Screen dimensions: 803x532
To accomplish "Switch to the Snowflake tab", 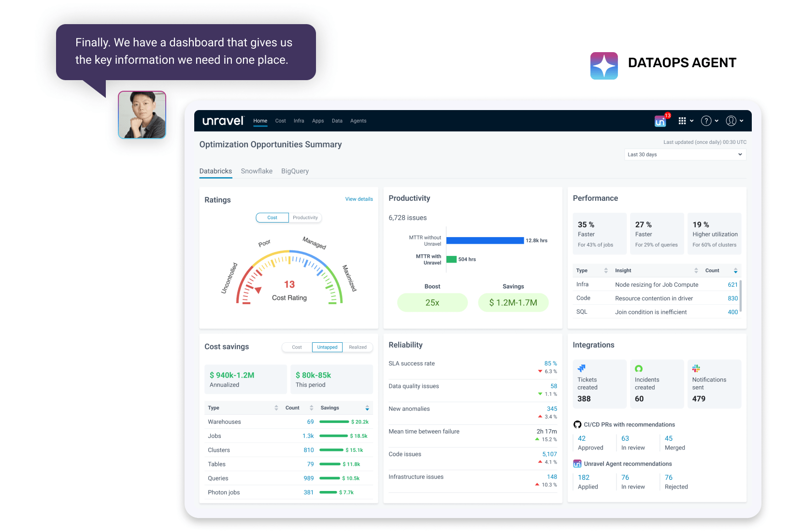I will coord(257,171).
